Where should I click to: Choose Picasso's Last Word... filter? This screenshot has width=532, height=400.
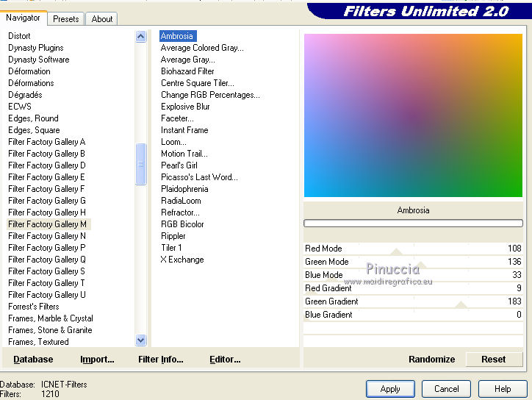pyautogui.click(x=199, y=177)
